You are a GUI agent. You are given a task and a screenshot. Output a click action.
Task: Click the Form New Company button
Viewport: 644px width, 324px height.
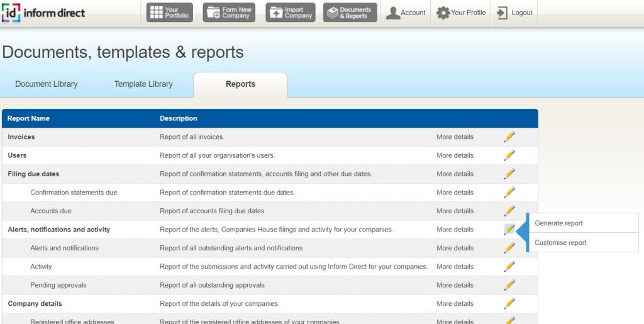pyautogui.click(x=229, y=13)
